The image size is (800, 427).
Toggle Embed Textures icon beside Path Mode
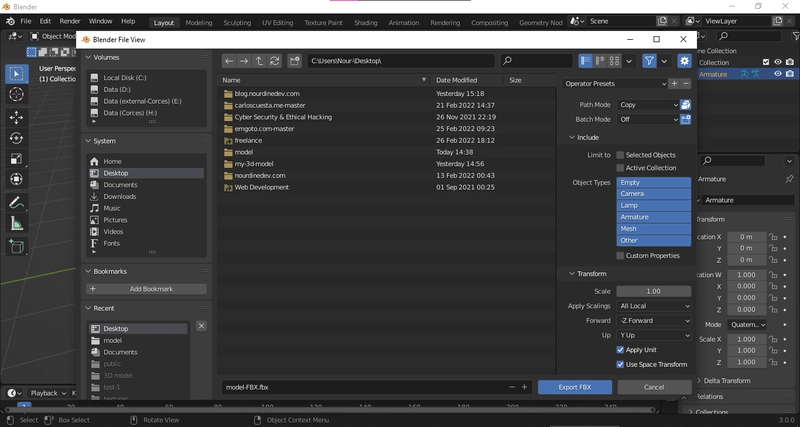point(686,105)
